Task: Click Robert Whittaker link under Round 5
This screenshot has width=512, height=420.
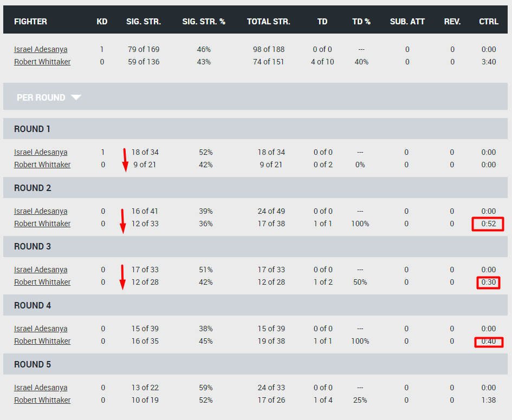Action: tap(42, 400)
